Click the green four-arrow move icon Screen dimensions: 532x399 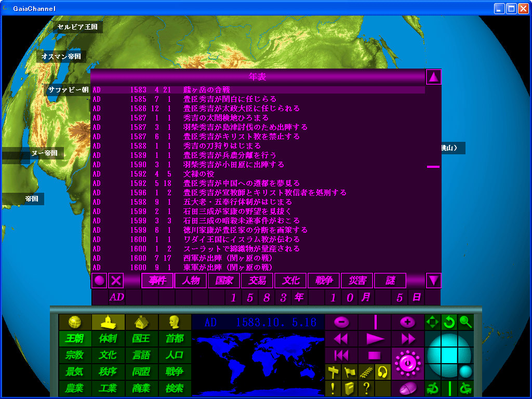(x=433, y=322)
